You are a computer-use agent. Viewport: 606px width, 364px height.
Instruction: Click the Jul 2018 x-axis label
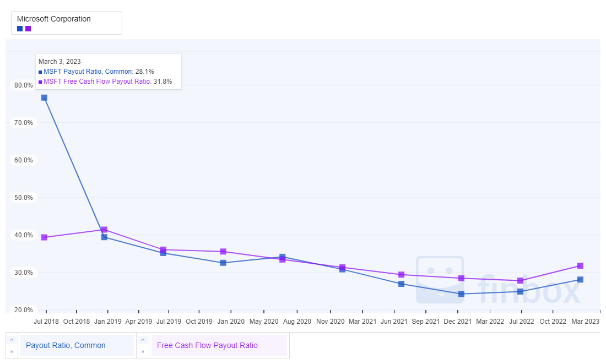point(46,322)
